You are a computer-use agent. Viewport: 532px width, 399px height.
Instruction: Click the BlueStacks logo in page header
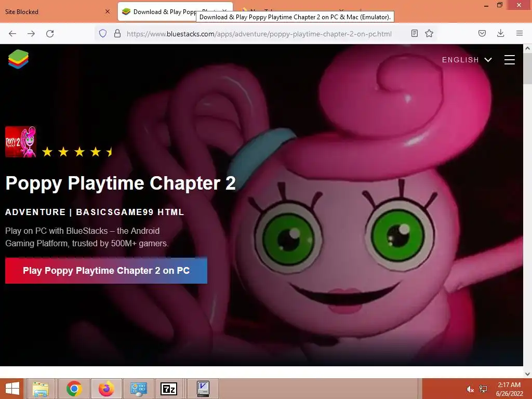(x=18, y=59)
